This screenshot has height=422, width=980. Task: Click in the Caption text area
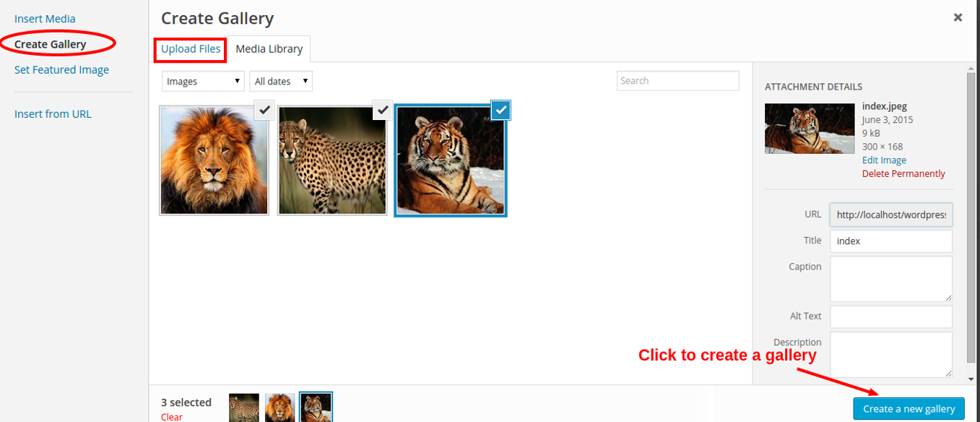click(891, 279)
